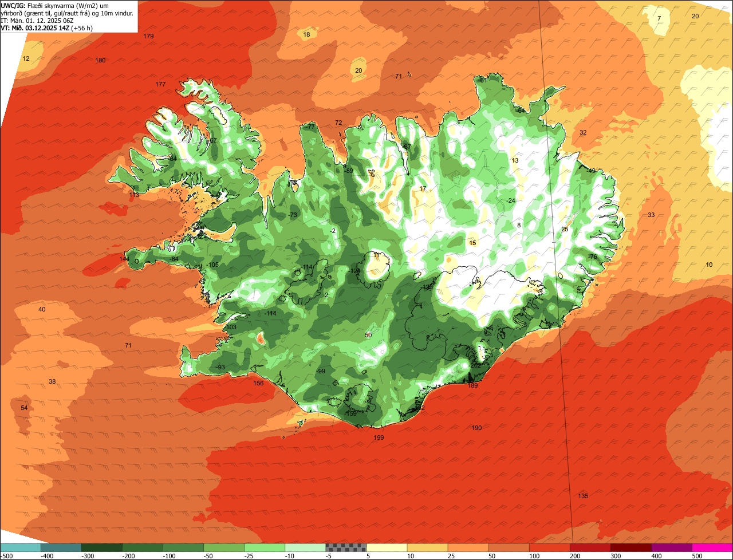
Task: Click the legend swatch between -500 and -400
Action: pos(20,547)
